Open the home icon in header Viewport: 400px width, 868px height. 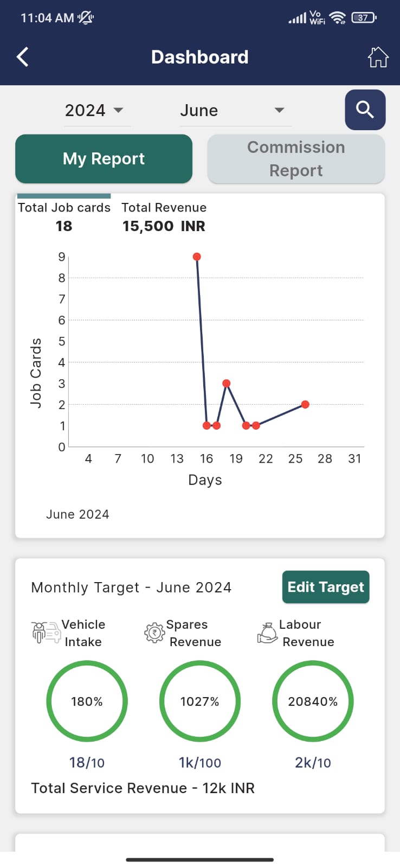(378, 57)
